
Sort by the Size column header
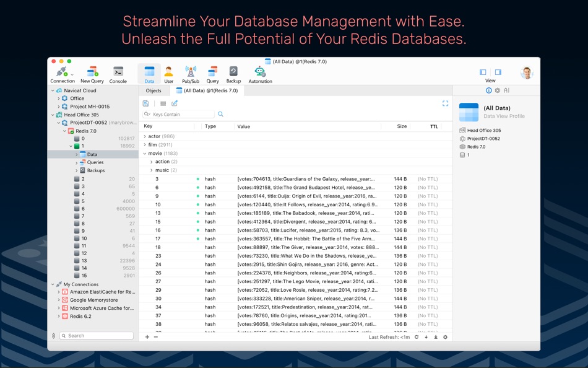tap(402, 126)
